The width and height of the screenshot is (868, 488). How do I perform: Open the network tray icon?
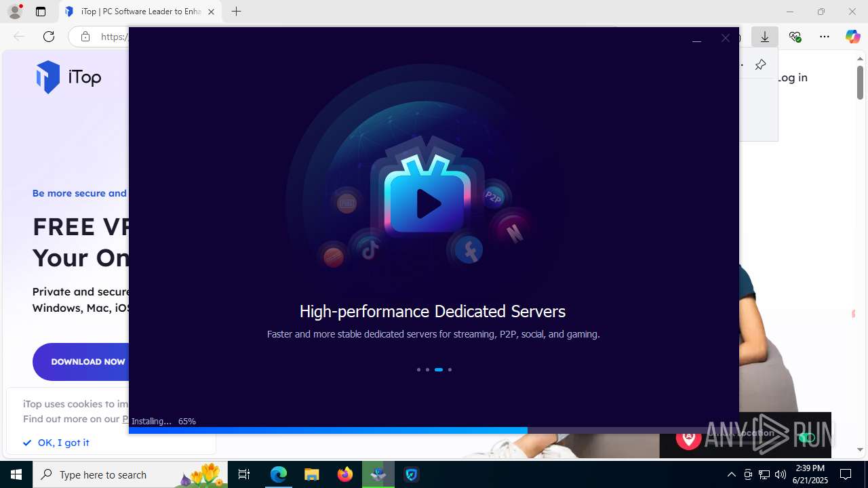click(x=764, y=474)
